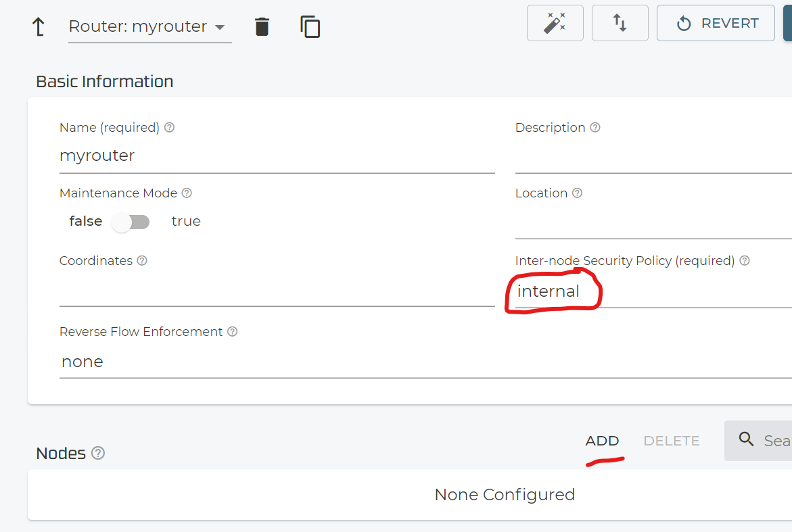The image size is (792, 532).
Task: Click help icon beside Nodes heading
Action: tap(98, 453)
